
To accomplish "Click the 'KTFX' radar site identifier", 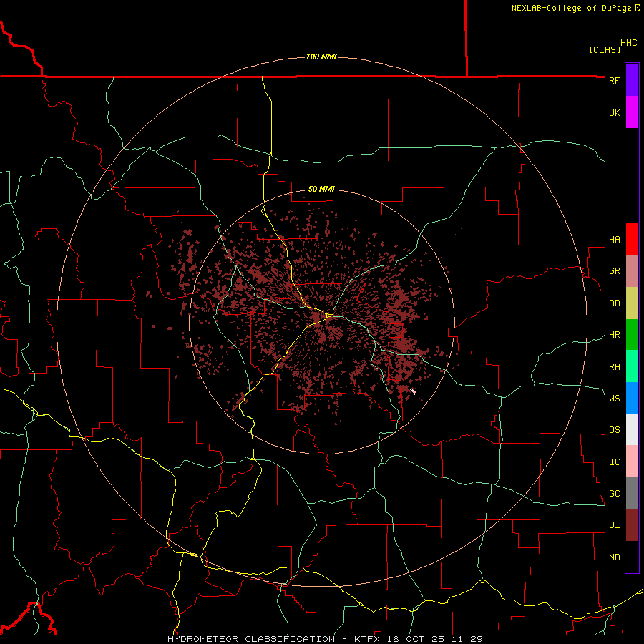I will coord(367,639).
